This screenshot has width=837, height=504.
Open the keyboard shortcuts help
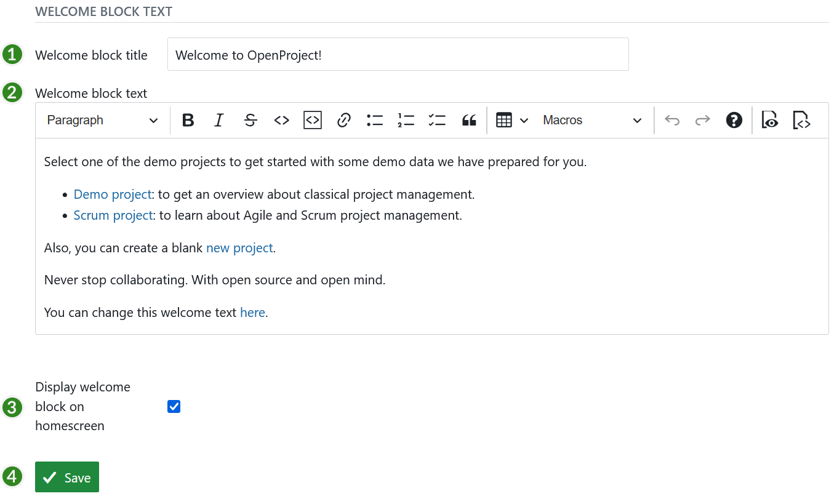click(x=734, y=120)
